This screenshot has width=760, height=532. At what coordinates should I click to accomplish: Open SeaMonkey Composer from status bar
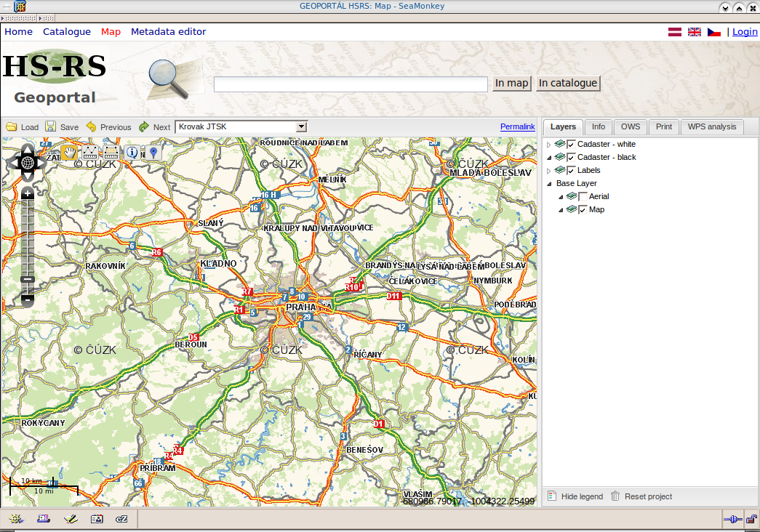point(71,519)
